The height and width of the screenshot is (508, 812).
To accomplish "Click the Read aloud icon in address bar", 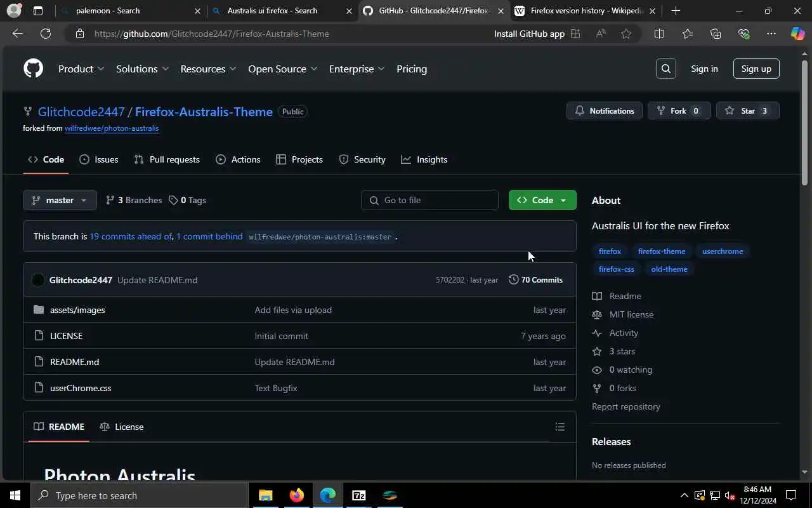I will click(601, 34).
